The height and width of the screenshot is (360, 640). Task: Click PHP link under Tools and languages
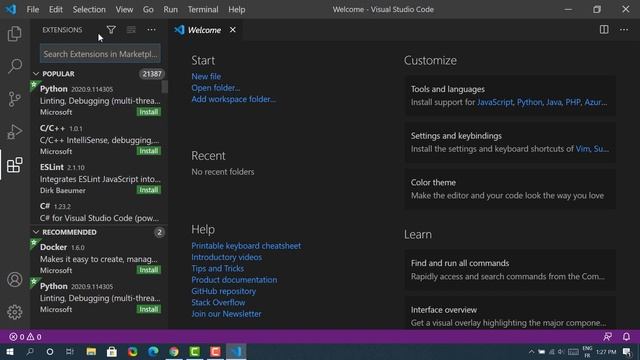pos(573,102)
